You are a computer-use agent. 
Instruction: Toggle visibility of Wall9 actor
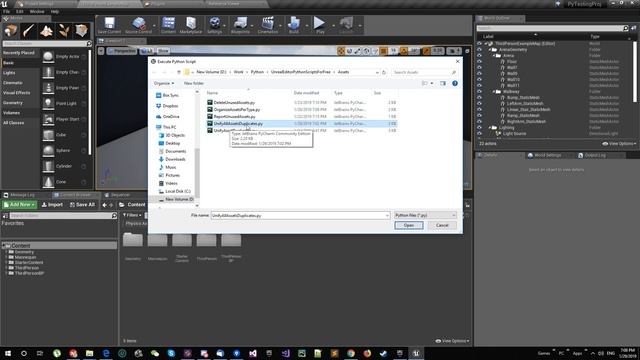[479, 73]
